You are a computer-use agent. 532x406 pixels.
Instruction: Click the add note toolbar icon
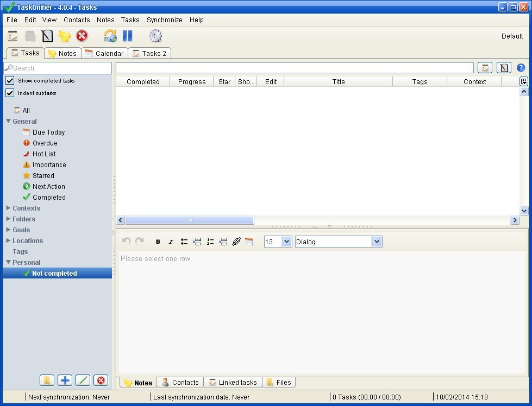coord(47,36)
